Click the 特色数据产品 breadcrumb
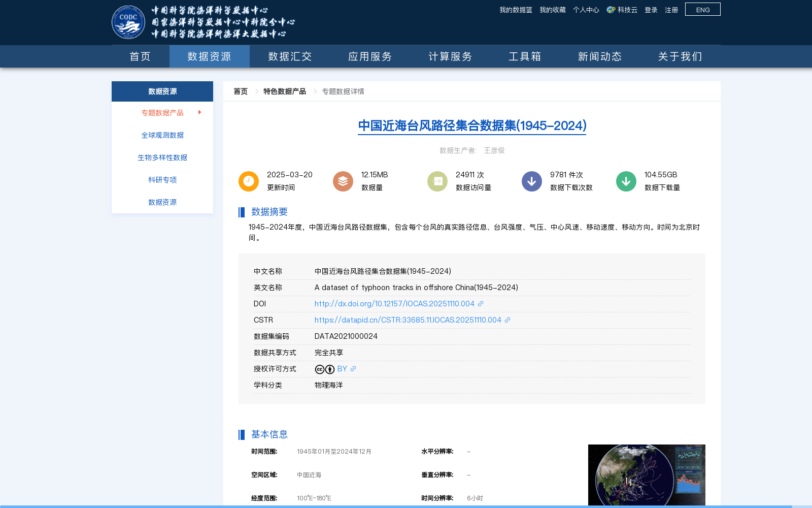This screenshot has height=508, width=812. (284, 91)
